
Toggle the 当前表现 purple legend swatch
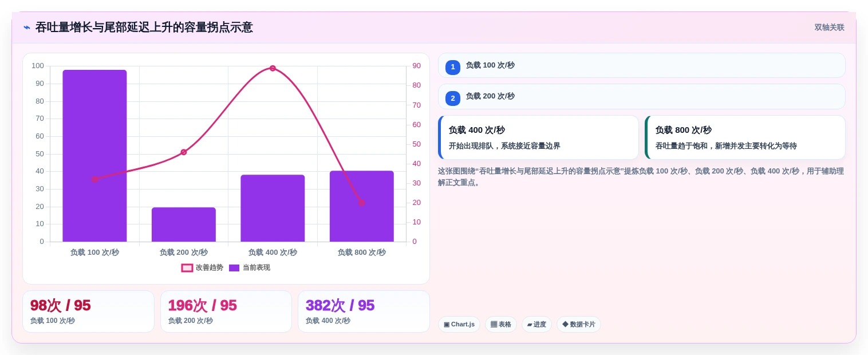click(x=234, y=268)
